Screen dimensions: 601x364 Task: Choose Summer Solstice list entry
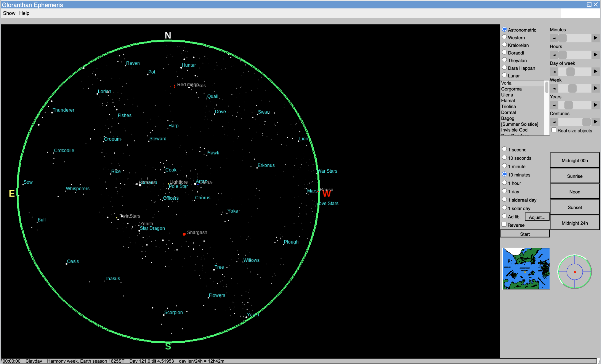pos(519,124)
